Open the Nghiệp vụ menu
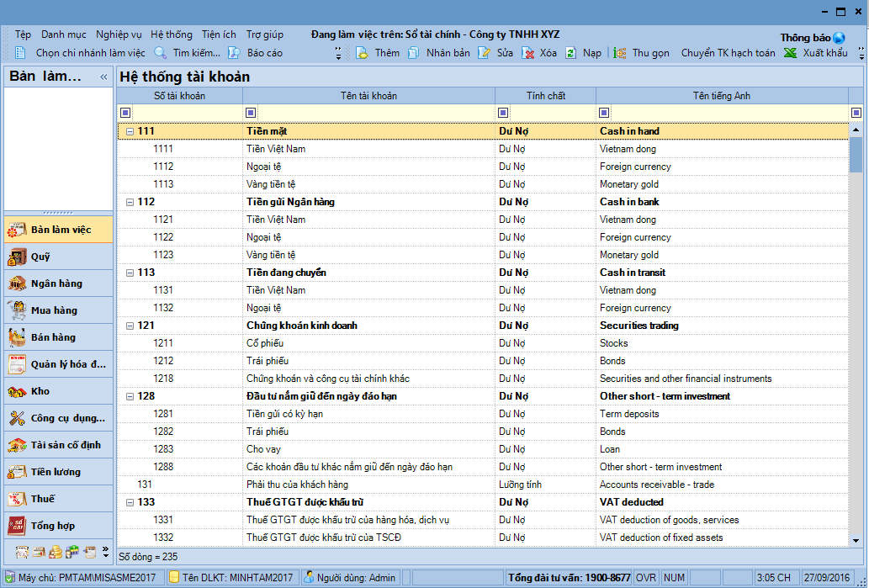This screenshot has height=588, width=869. (x=119, y=34)
